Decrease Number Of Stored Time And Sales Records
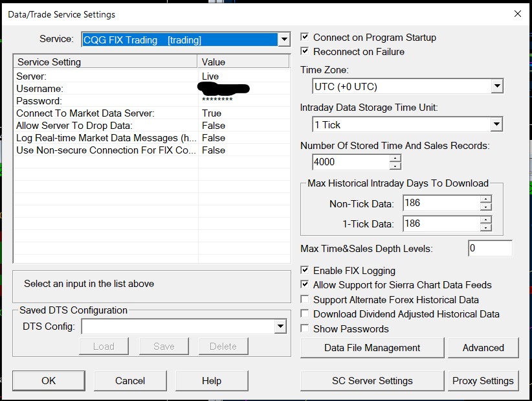This screenshot has width=532, height=401. tap(395, 166)
